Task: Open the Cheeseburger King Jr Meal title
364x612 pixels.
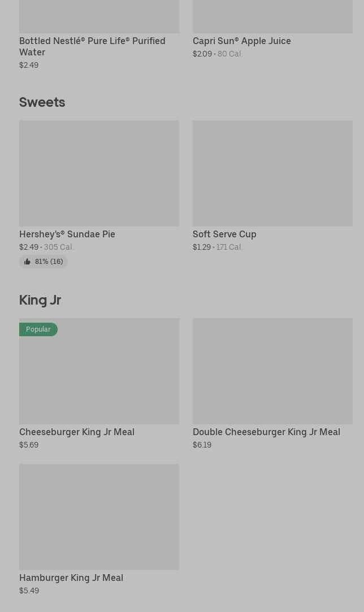Action: tap(77, 432)
